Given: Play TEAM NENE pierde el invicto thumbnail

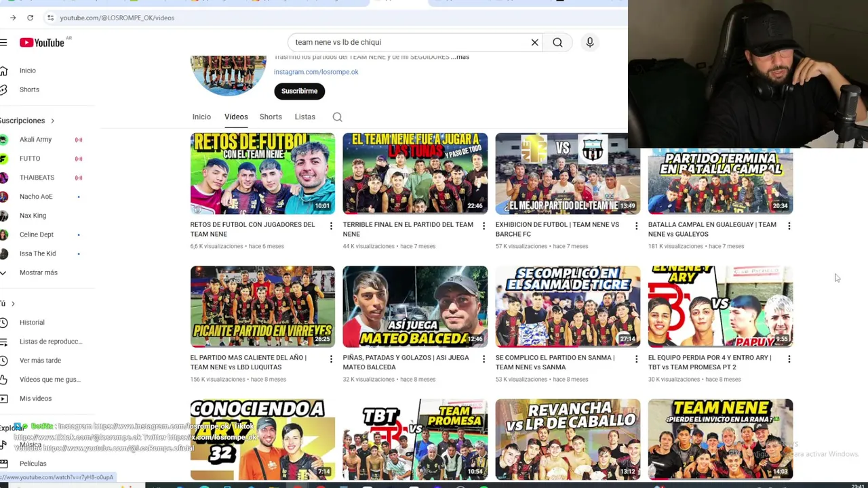Looking at the screenshot, I should pos(720,439).
